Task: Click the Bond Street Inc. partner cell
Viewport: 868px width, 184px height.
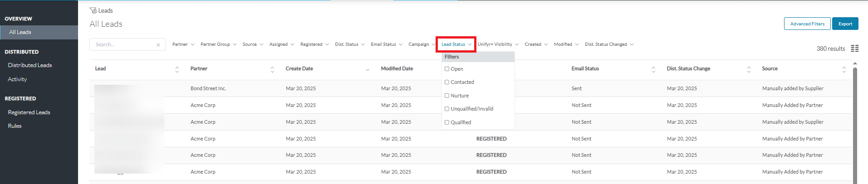Action: coord(208,88)
